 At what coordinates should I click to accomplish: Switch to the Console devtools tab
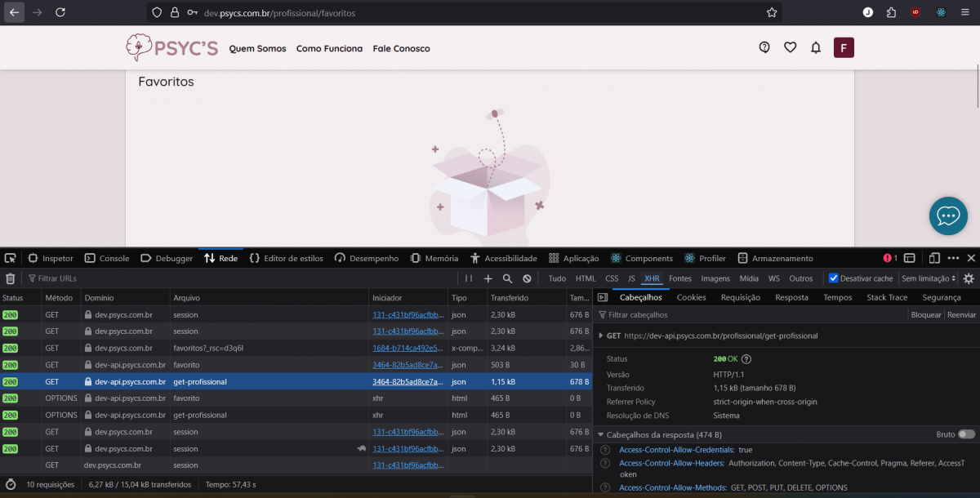click(x=106, y=258)
